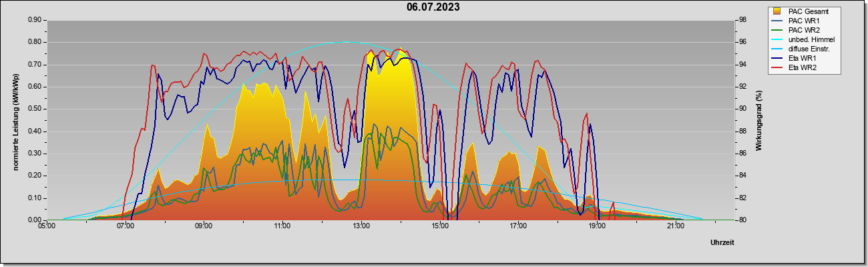Select the Eta WR1 legend entry
This screenshot has height=267, width=868.
803,58
